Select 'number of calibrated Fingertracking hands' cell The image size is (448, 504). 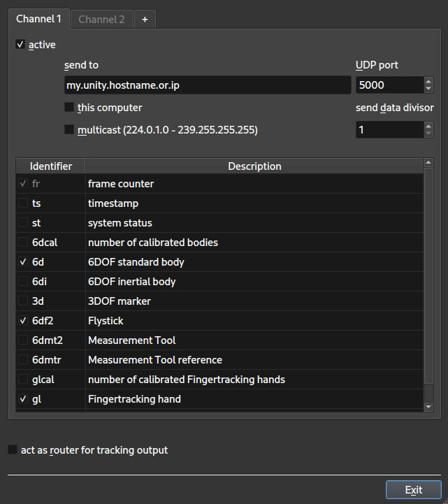pos(254,380)
